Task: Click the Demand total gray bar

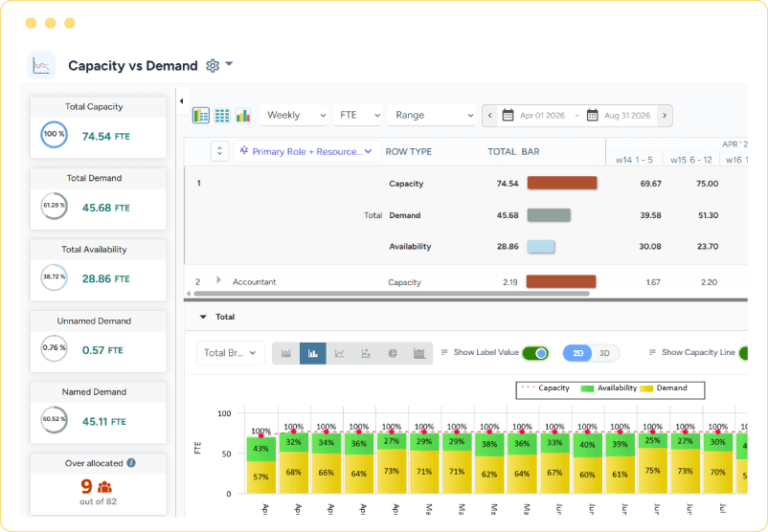Action: coord(549,215)
